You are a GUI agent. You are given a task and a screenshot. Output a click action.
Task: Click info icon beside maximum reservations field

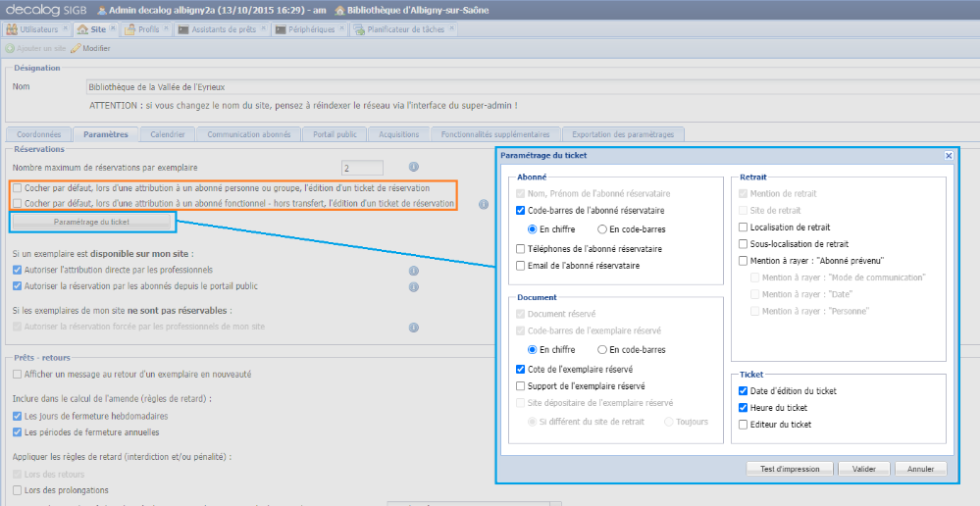414,168
